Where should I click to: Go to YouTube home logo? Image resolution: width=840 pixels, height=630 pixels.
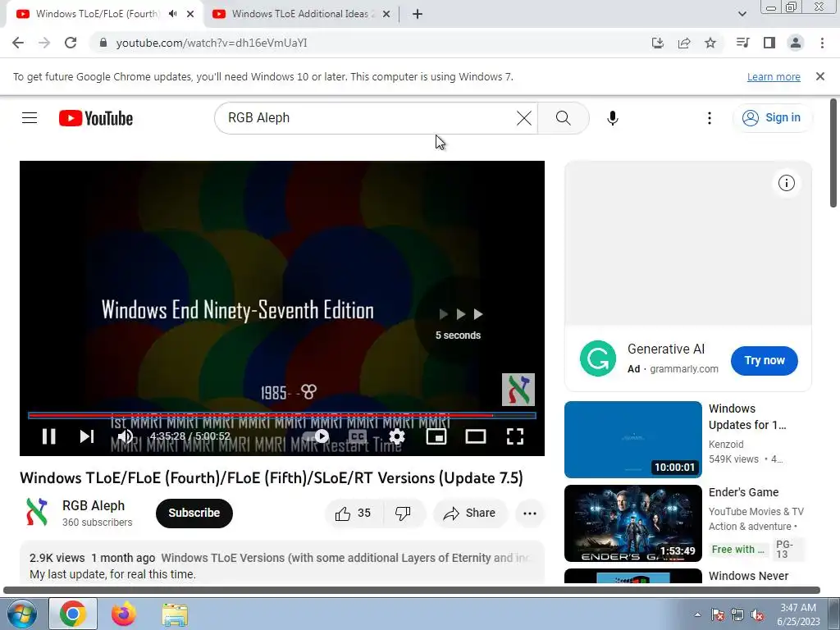pyautogui.click(x=96, y=118)
